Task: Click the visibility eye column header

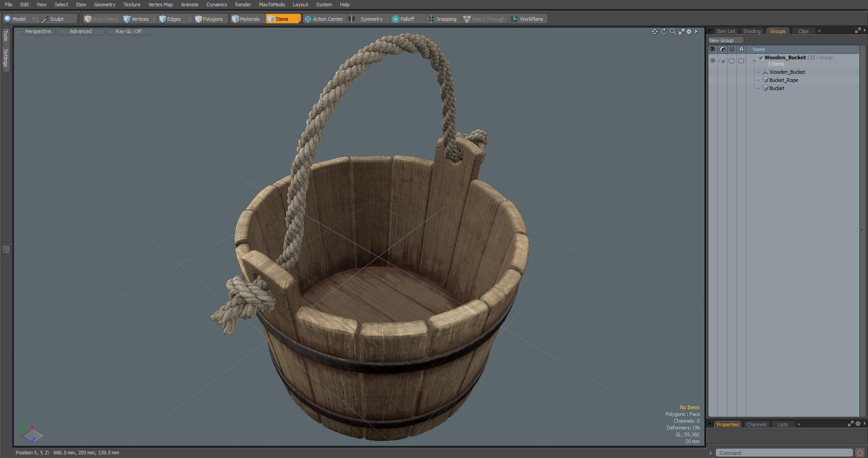Action: [x=712, y=49]
